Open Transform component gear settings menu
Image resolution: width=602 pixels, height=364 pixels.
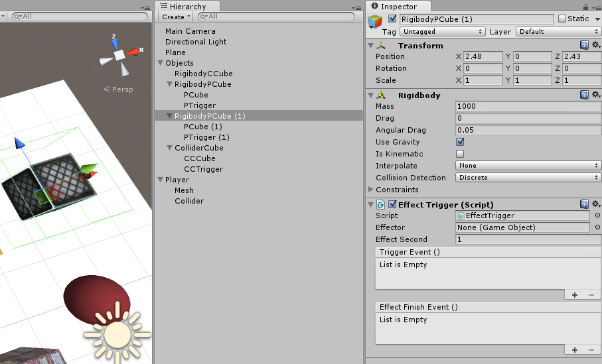pyautogui.click(x=595, y=45)
